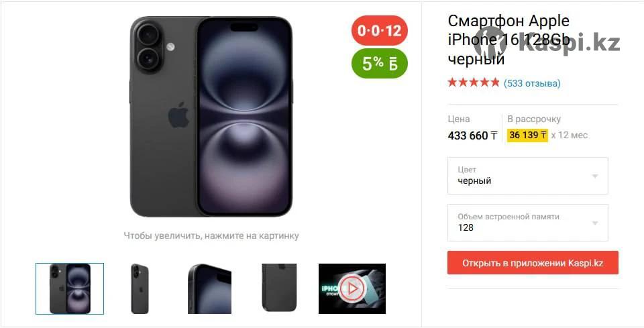Expand the Объем встроенной памяти dropdown
Image resolution: width=644 pixels, height=328 pixels.
[x=528, y=223]
